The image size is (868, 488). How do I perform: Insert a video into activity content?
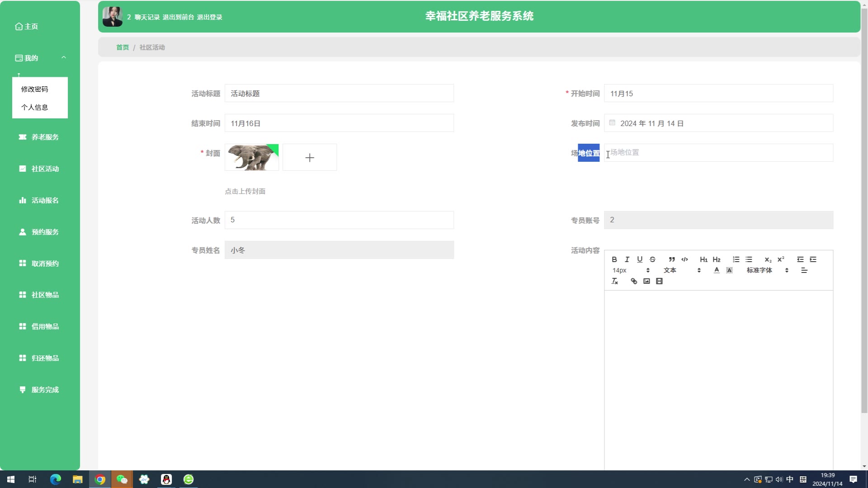(x=659, y=281)
